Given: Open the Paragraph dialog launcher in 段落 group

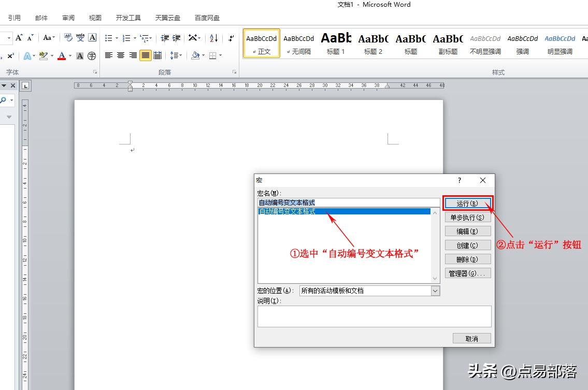Looking at the screenshot, I should [234, 71].
